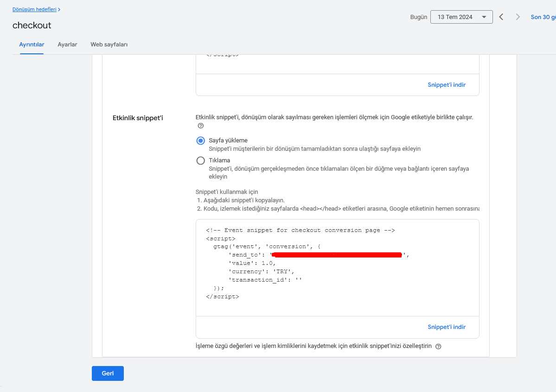Click the checkout page title
556x392 pixels.
32,25
